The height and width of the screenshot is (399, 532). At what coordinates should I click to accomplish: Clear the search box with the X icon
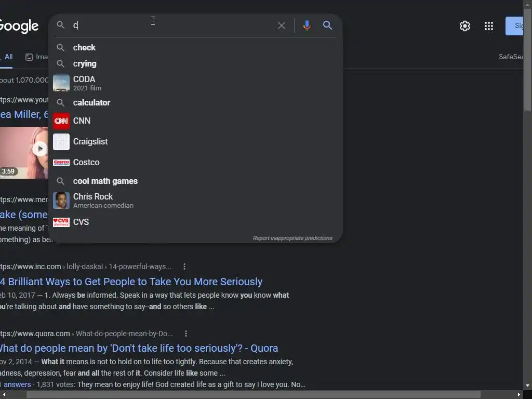coord(281,25)
